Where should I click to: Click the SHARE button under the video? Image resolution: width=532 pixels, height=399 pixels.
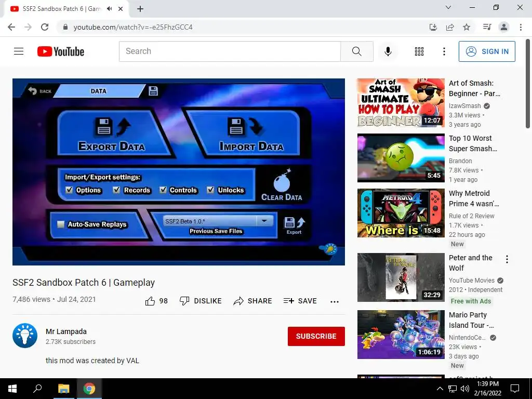[253, 301]
